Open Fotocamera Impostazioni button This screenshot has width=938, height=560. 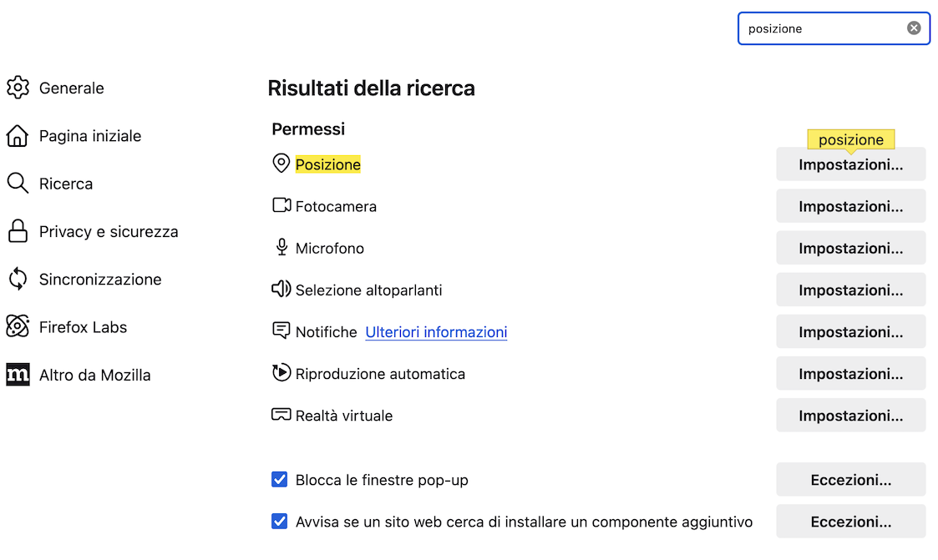tap(850, 206)
